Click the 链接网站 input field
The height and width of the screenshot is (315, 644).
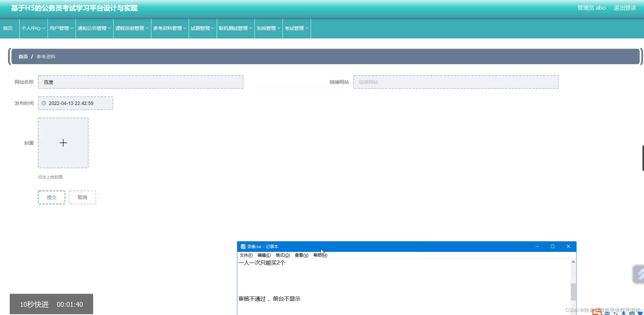click(456, 82)
